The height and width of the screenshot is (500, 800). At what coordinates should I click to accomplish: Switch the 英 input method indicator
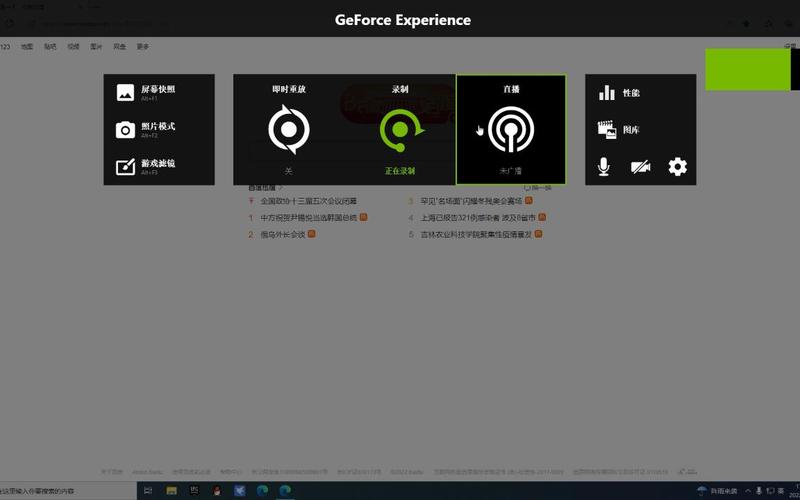tap(781, 491)
